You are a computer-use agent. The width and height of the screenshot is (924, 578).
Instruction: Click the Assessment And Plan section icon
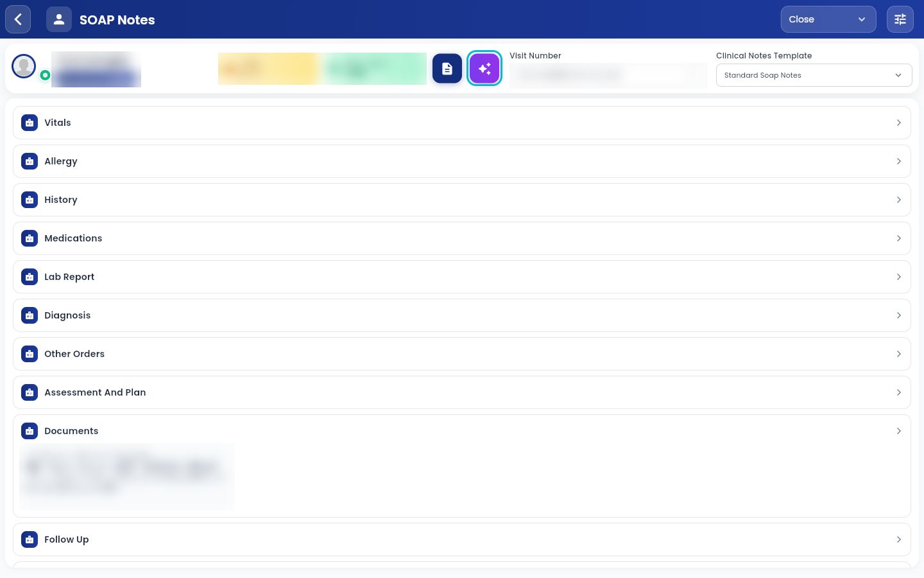[30, 392]
